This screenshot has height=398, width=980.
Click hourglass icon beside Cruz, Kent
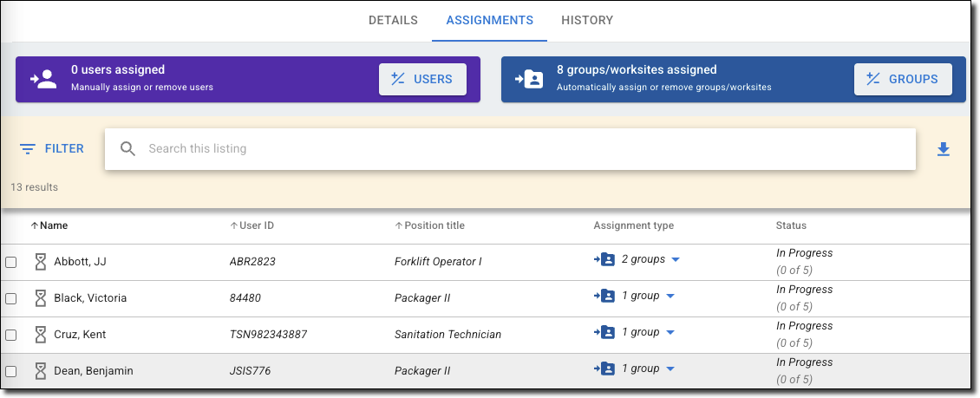(x=40, y=335)
